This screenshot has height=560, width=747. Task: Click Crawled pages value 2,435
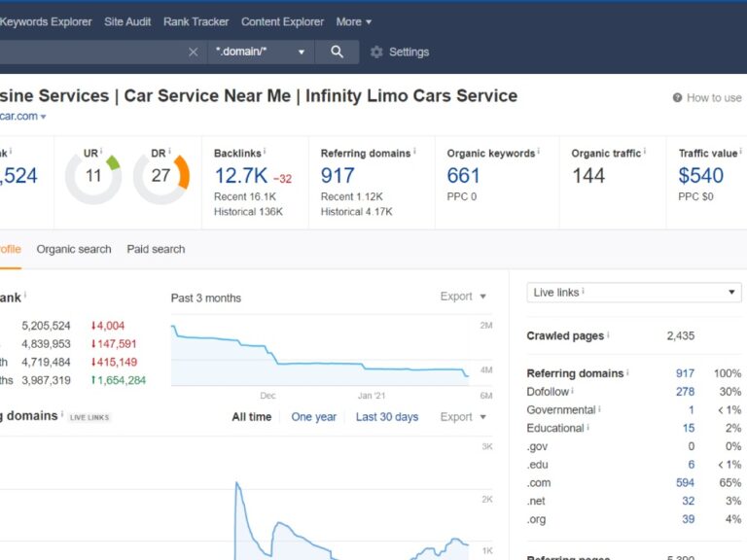tap(680, 335)
